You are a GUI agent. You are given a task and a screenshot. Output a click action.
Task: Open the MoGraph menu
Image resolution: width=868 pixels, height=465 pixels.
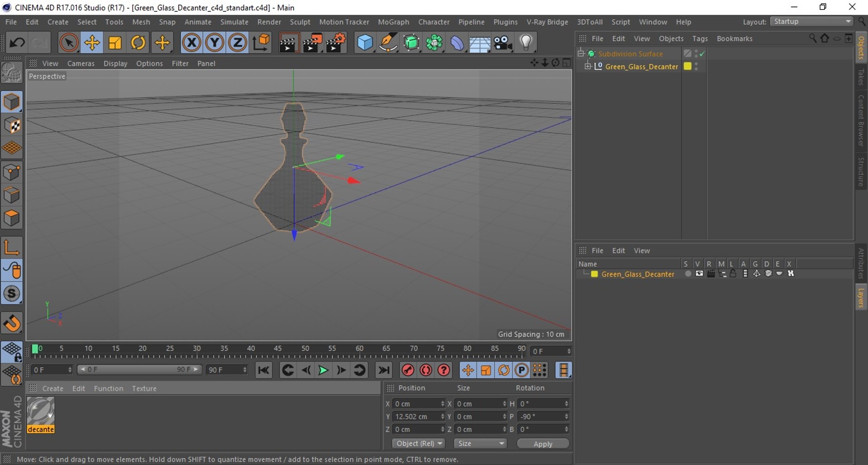393,22
